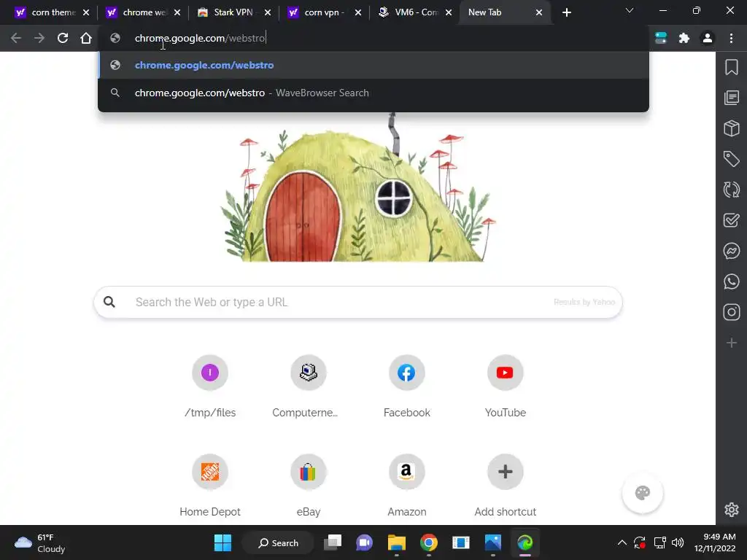Open the price tag sidebar icon
Image resolution: width=747 pixels, height=560 pixels.
[x=732, y=158]
